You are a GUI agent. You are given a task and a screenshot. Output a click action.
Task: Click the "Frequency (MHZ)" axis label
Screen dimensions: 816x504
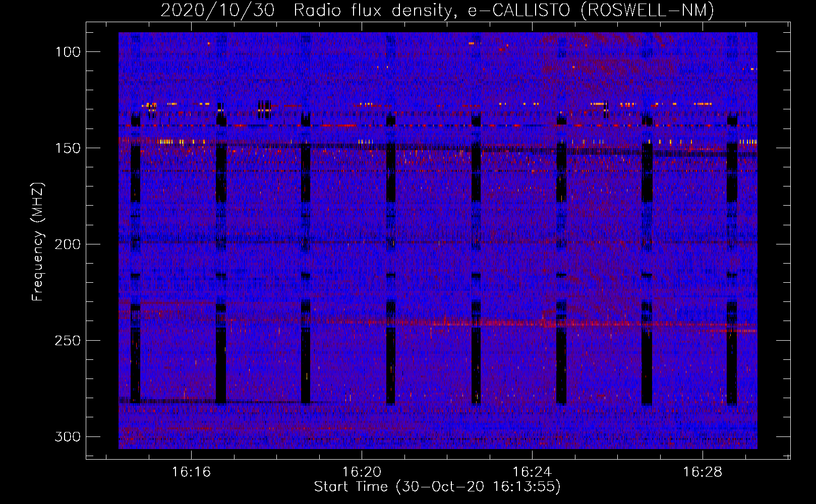(38, 241)
